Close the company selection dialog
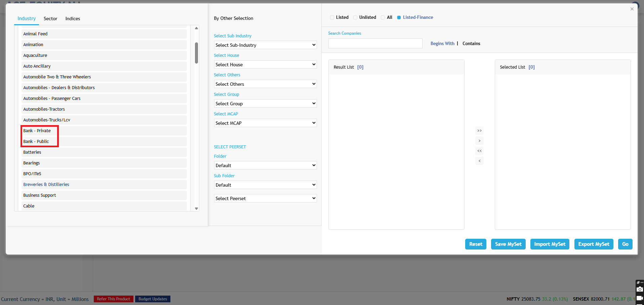This screenshot has height=305, width=644. click(x=632, y=9)
